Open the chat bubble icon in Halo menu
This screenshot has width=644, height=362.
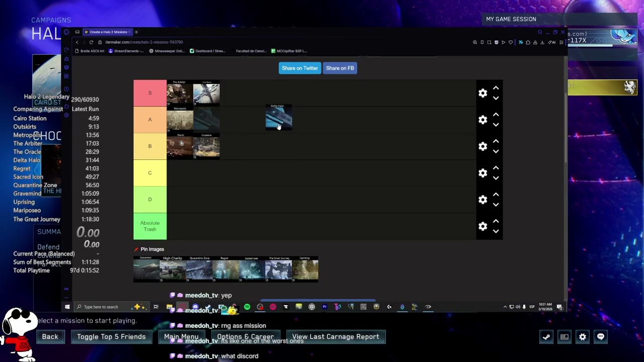(x=601, y=337)
